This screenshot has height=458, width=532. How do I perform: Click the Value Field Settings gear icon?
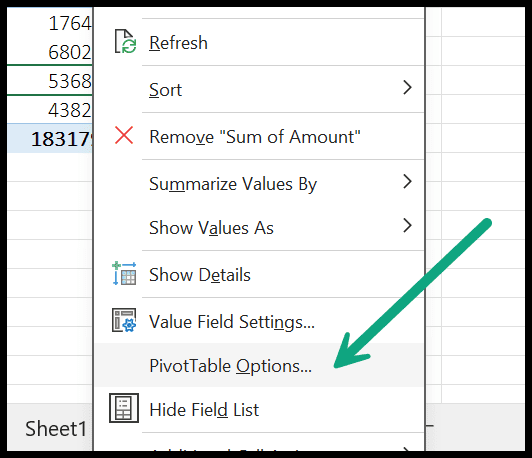(x=124, y=320)
